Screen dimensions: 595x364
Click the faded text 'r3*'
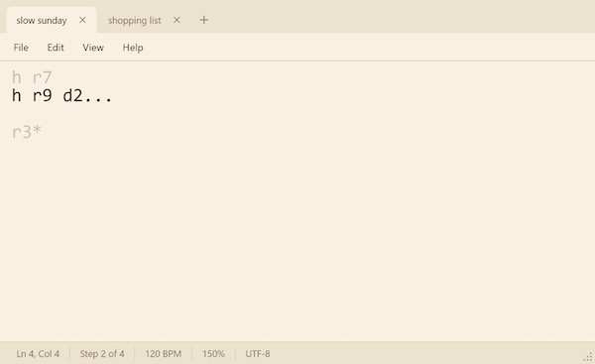click(27, 132)
